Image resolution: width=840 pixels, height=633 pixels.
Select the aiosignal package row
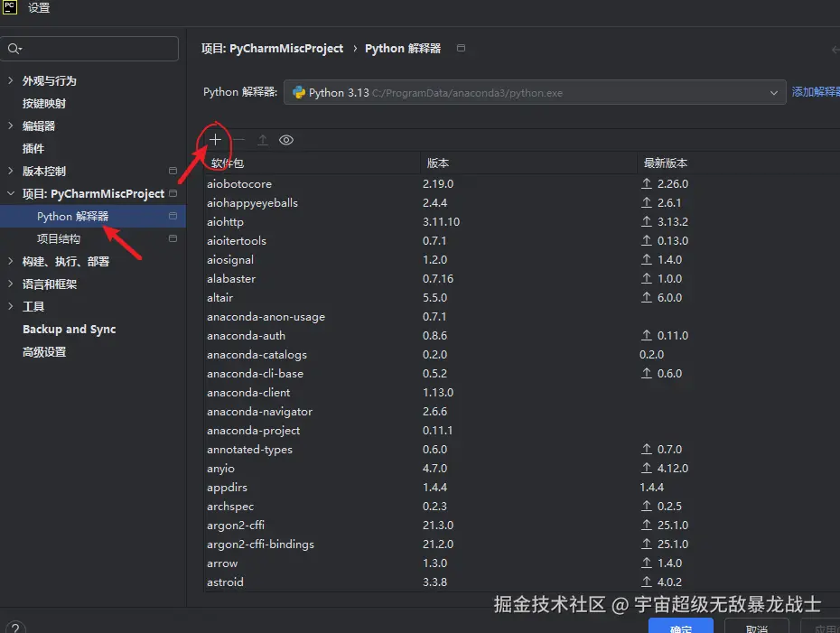[x=522, y=260]
